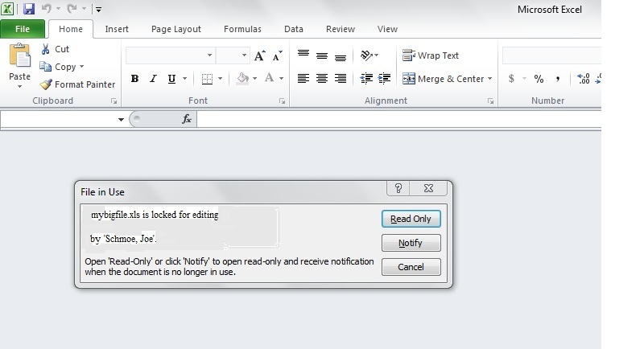Toggle Bold formatting
The height and width of the screenshot is (349, 644).
click(134, 79)
